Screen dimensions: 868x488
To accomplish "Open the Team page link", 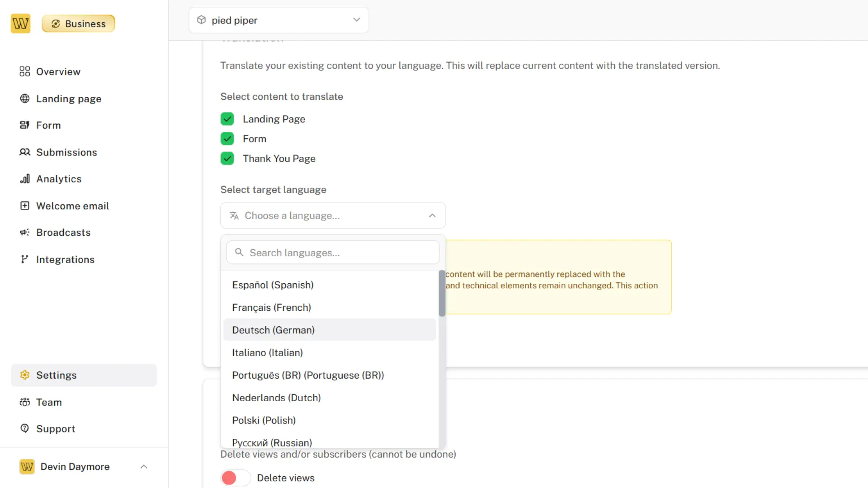I will tap(49, 402).
